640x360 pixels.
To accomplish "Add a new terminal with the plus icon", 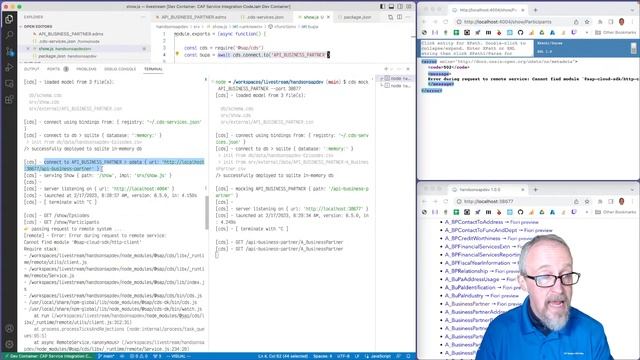I will (386, 69).
